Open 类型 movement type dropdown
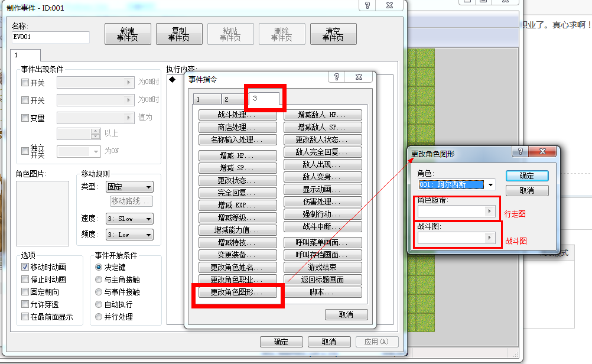Image resolution: width=592 pixels, height=364 pixels. coord(129,187)
